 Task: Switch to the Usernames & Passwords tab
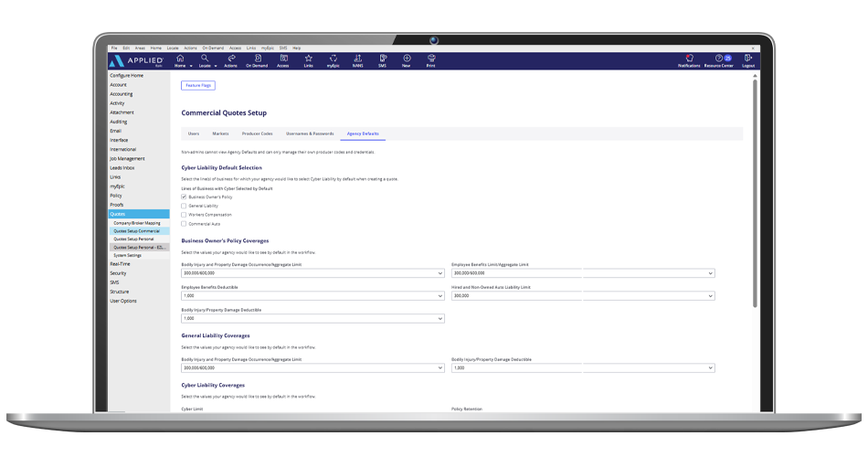(x=310, y=133)
